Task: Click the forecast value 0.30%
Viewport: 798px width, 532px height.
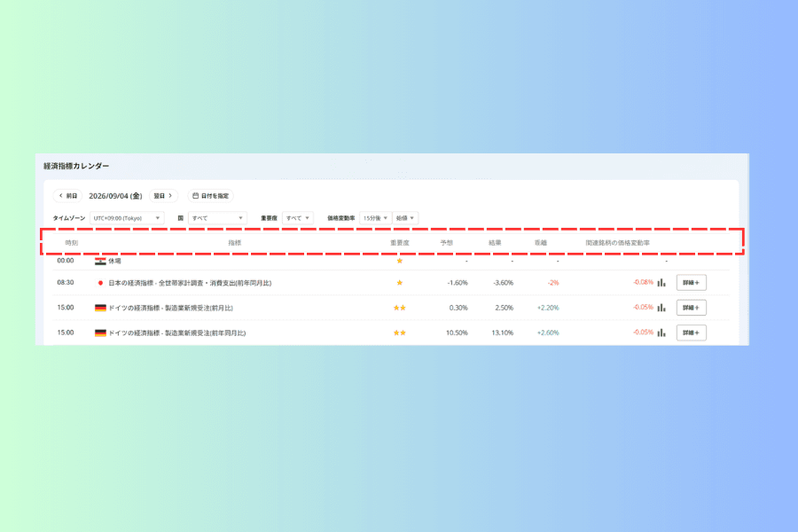Action: pos(458,308)
